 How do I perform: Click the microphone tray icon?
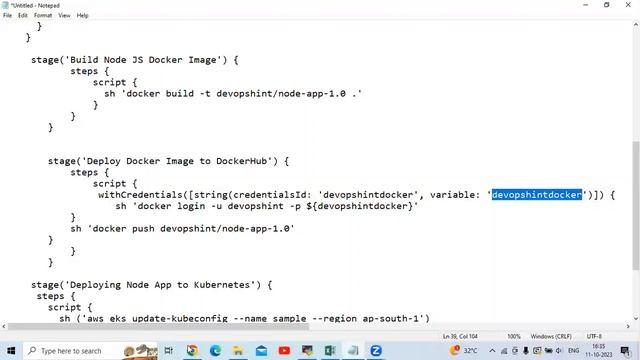click(526, 351)
